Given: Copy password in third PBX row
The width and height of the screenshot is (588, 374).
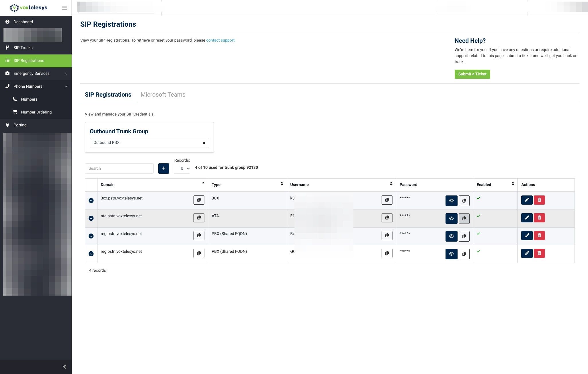Looking at the screenshot, I should 464,236.
